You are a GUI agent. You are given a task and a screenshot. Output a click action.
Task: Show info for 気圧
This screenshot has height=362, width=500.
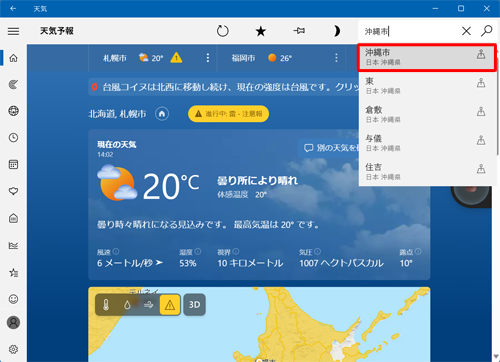pos(317,252)
